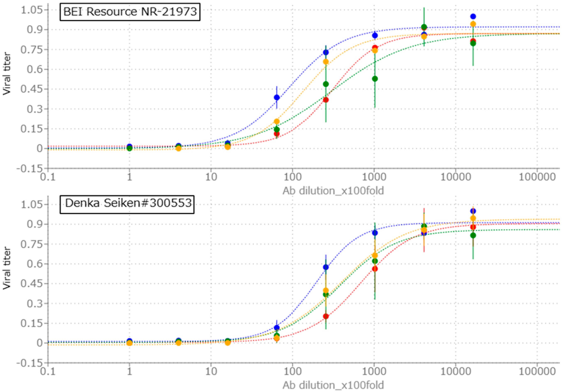Click 'Ab dilution_x100fold' x-axis label under BEI Resource chart

[x=333, y=191]
